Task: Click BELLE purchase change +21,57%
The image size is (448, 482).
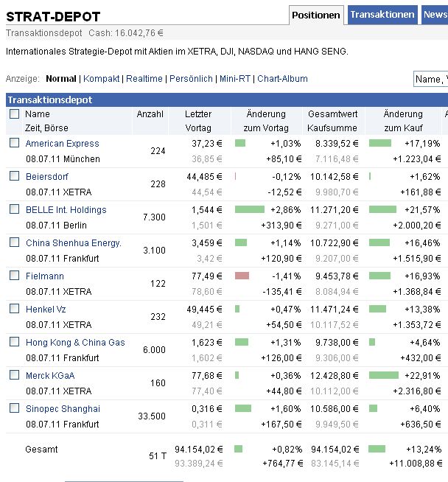Action: (422, 210)
